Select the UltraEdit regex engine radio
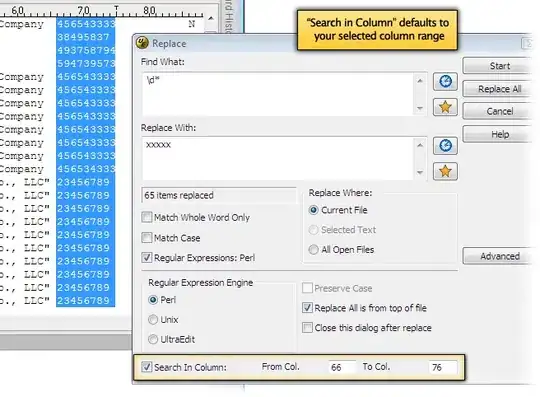 coord(153,339)
